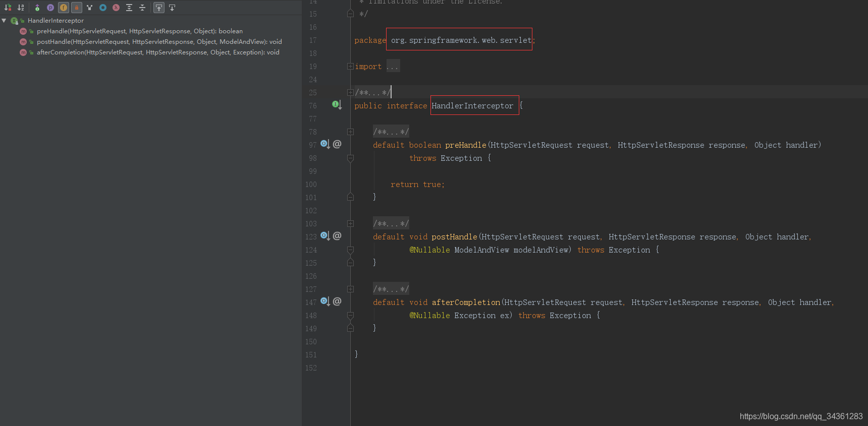Toggle Autoscroll to Source icon
Screen dimensions: 868x426
159,8
